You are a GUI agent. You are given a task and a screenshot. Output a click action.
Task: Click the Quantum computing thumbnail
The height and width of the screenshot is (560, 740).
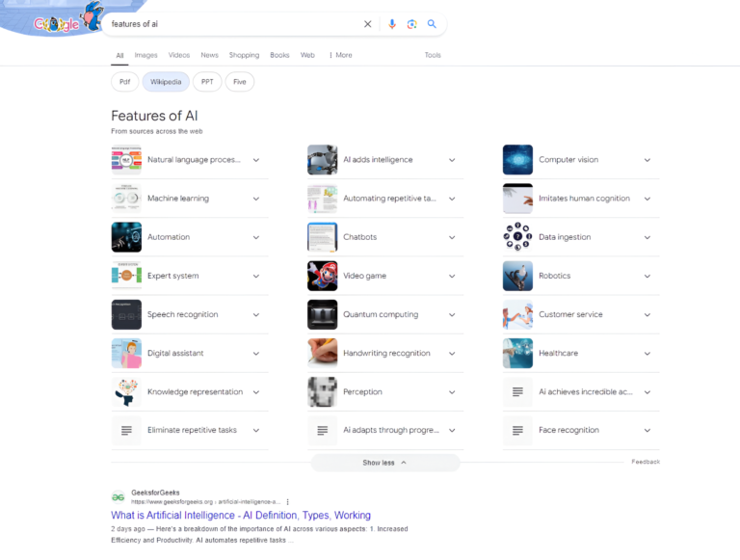click(x=323, y=314)
